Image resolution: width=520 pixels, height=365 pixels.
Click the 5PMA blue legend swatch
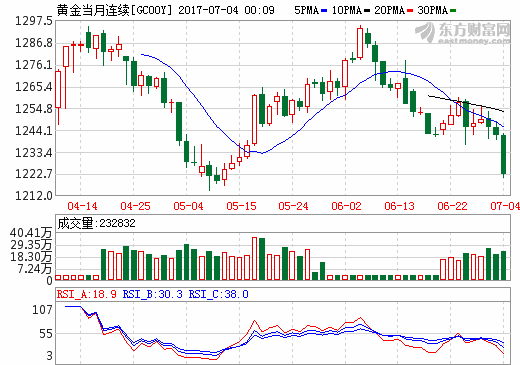[x=324, y=11]
